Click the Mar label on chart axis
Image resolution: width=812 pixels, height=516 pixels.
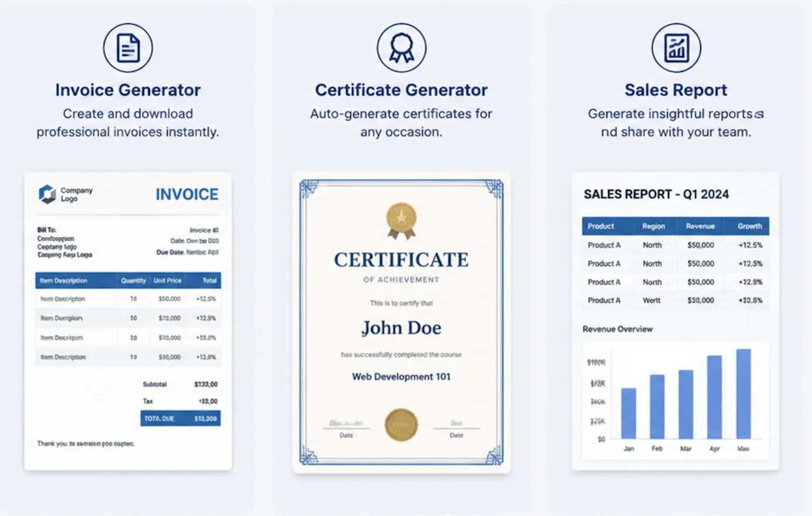[686, 449]
